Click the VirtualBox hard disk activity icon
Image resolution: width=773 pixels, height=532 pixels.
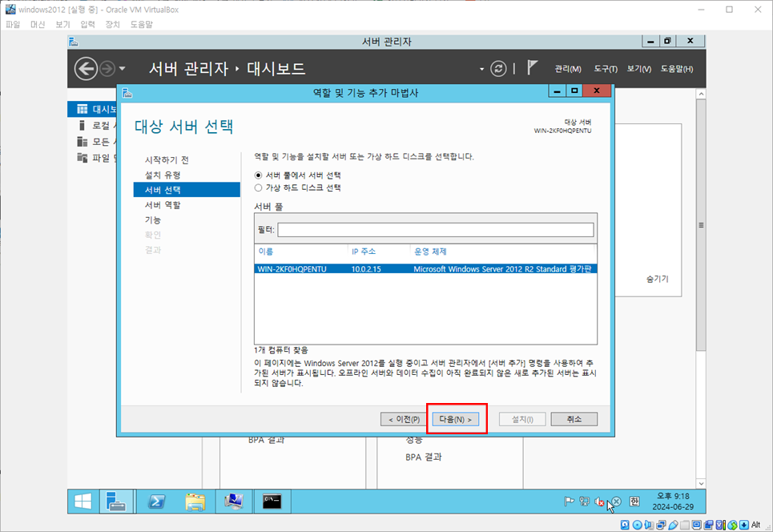(x=625, y=525)
